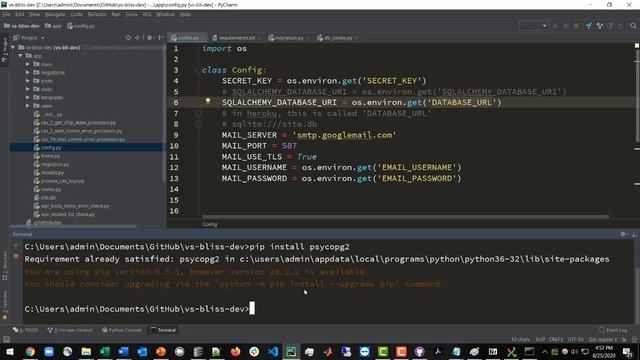Click the PyCharm taskbar icon
This screenshot has height=360, width=640.
click(x=291, y=351)
